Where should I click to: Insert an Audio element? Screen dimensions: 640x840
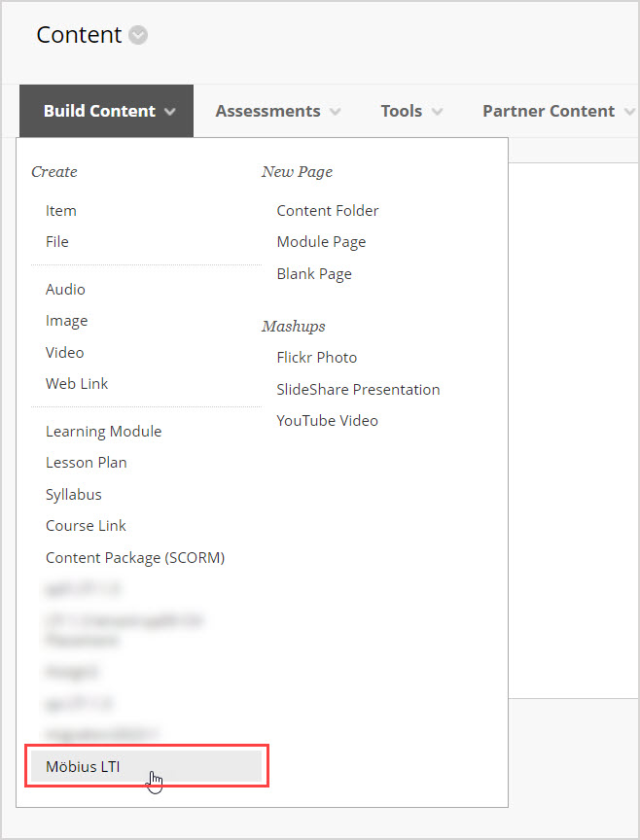[65, 289]
